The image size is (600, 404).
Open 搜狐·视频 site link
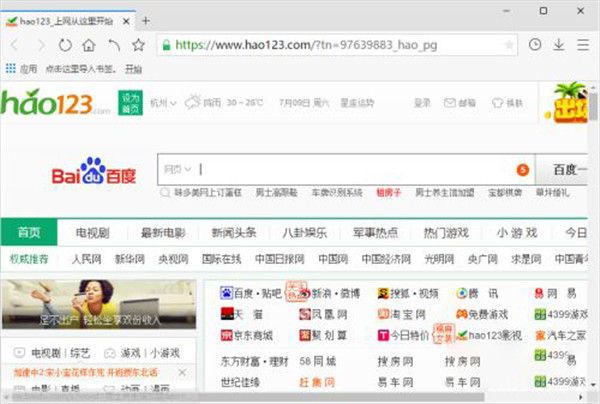pos(408,293)
